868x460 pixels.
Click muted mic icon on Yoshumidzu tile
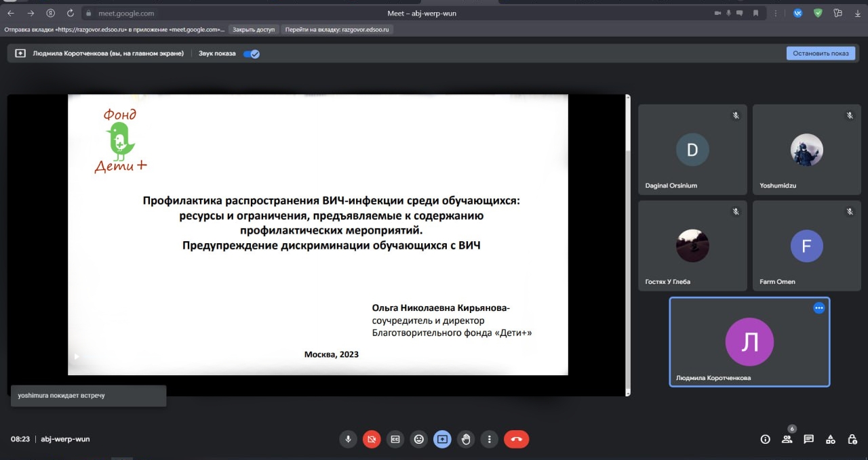850,116
